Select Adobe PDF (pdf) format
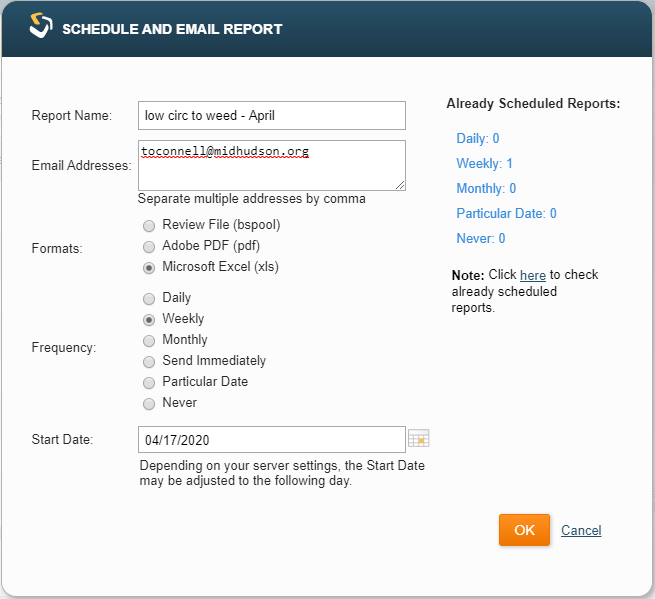This screenshot has height=599, width=655. (149, 247)
